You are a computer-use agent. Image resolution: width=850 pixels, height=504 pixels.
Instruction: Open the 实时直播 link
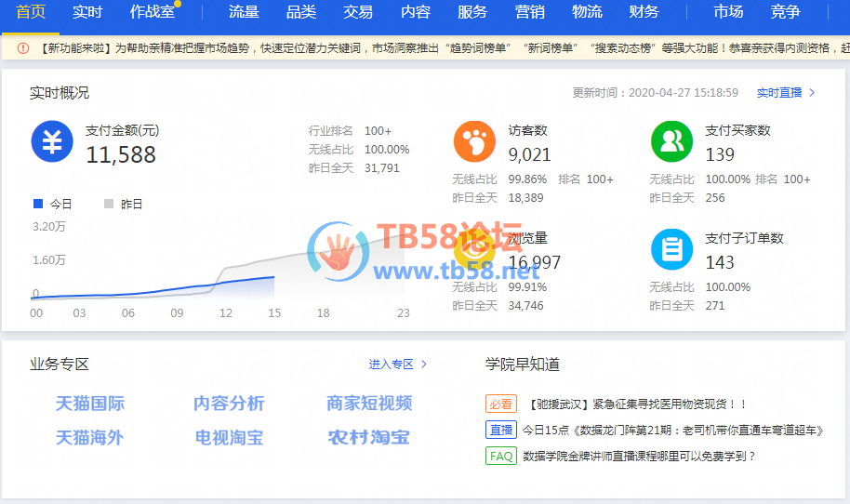click(x=779, y=93)
